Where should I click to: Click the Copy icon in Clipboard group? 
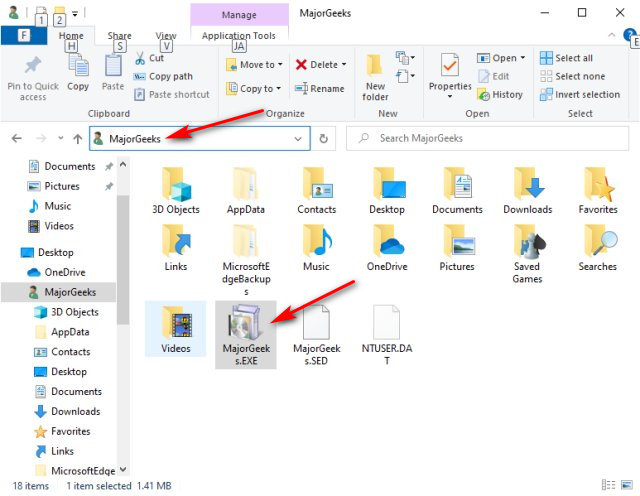[78, 65]
